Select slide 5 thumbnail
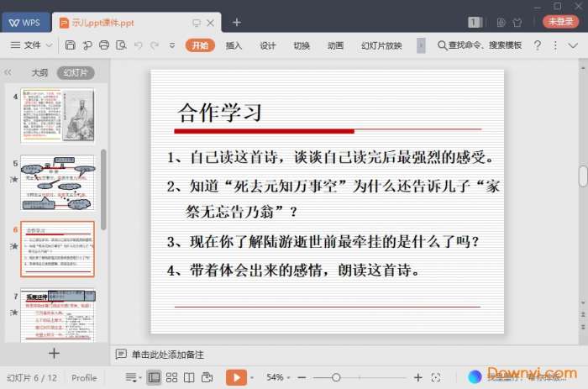The width and height of the screenshot is (588, 389). pos(57,182)
